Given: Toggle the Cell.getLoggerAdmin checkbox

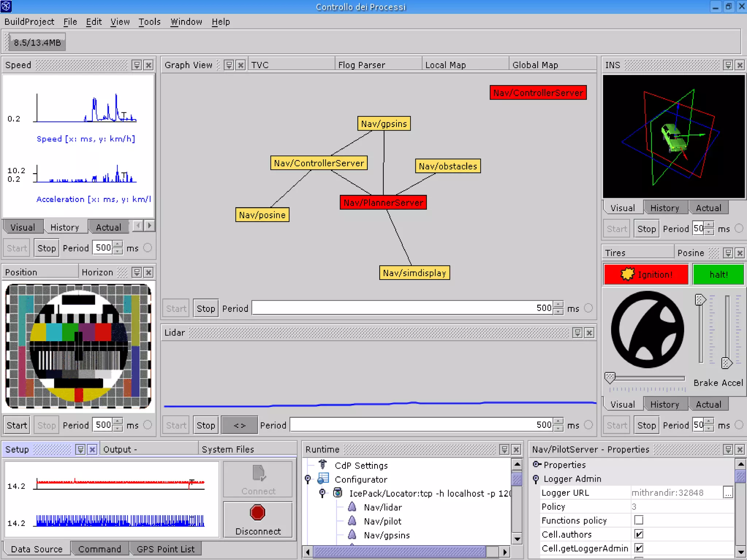Looking at the screenshot, I should (x=639, y=548).
